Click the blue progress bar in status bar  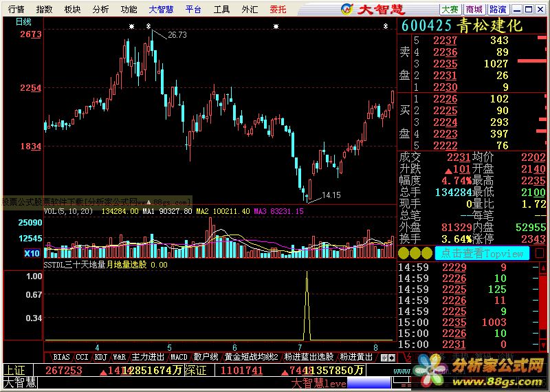368,383
